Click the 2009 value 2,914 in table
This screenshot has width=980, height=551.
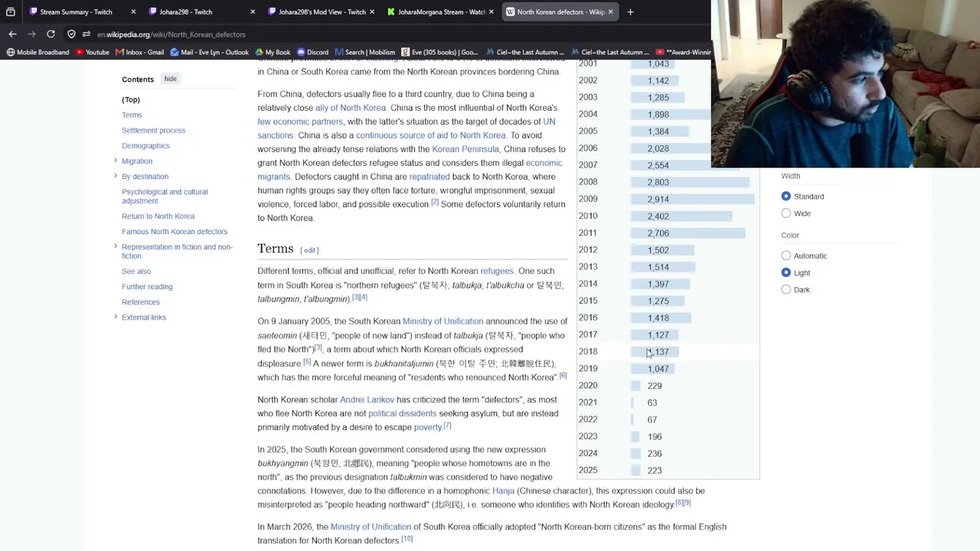click(x=658, y=199)
